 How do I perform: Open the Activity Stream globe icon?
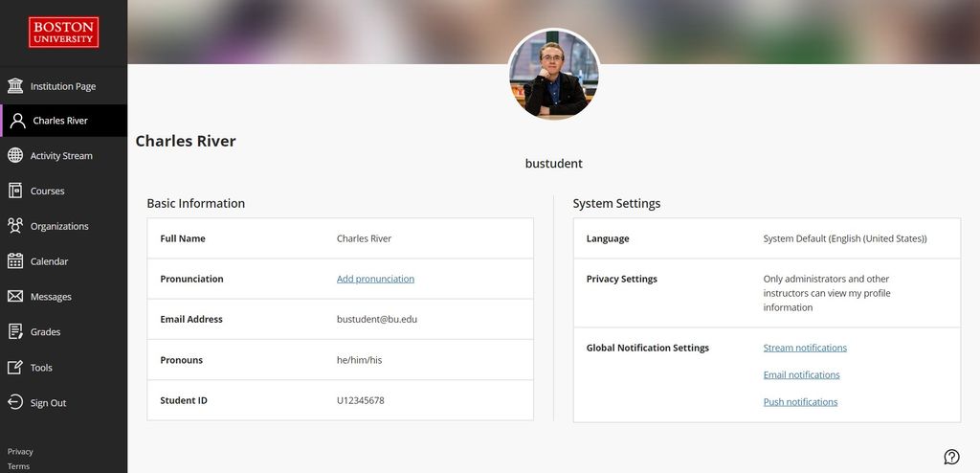[x=15, y=156]
